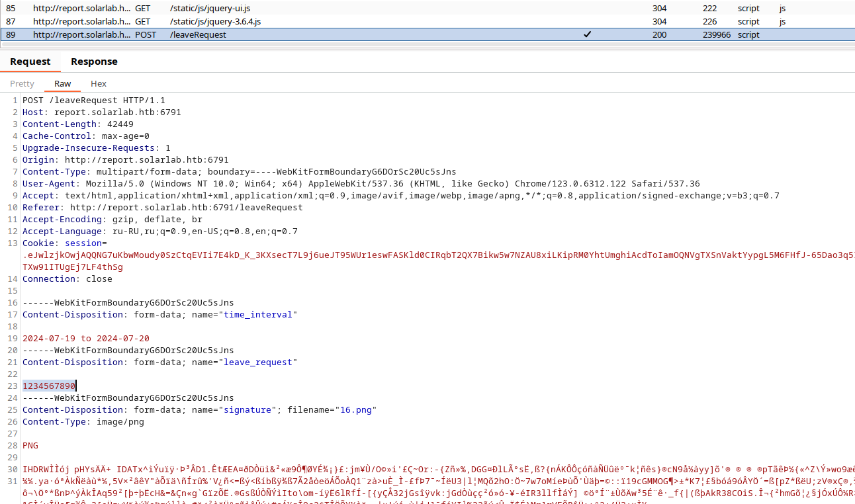Click the filename="16.png" Content-Disposition line

pos(200,410)
